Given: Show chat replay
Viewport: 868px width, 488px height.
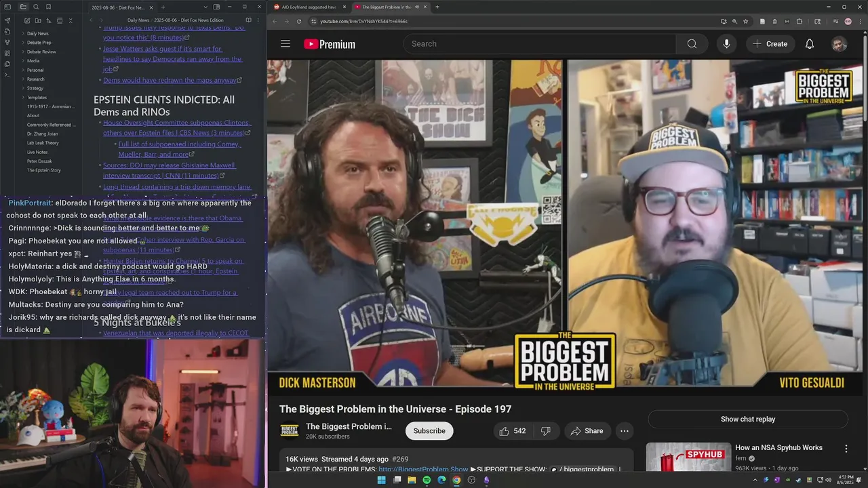Looking at the screenshot, I should [748, 419].
